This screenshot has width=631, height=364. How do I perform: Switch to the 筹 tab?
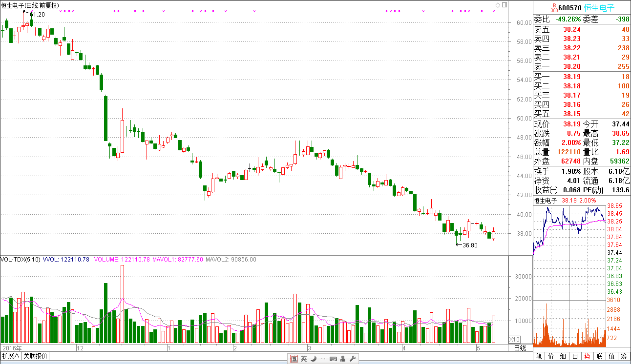(x=624, y=356)
